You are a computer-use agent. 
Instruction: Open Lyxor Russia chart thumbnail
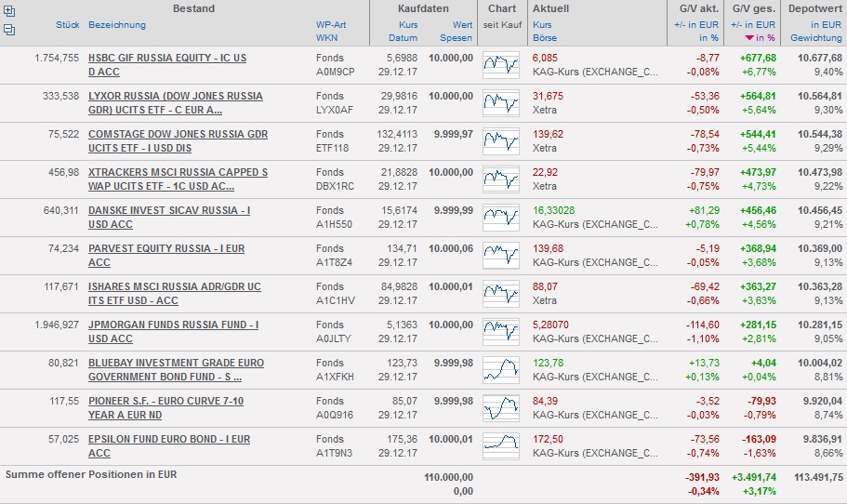point(501,103)
